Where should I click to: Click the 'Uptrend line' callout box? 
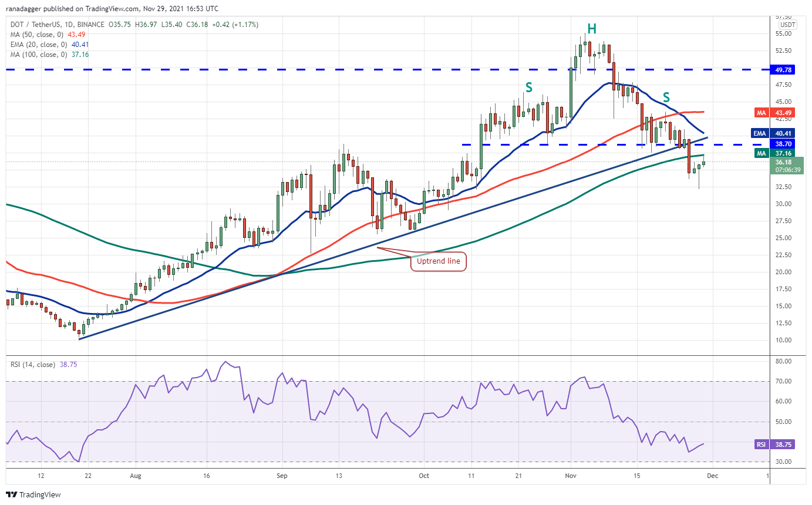(439, 261)
